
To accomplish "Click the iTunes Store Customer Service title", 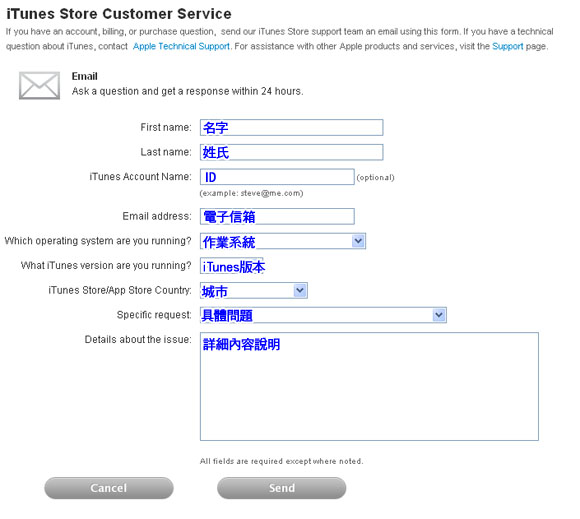I will [119, 14].
